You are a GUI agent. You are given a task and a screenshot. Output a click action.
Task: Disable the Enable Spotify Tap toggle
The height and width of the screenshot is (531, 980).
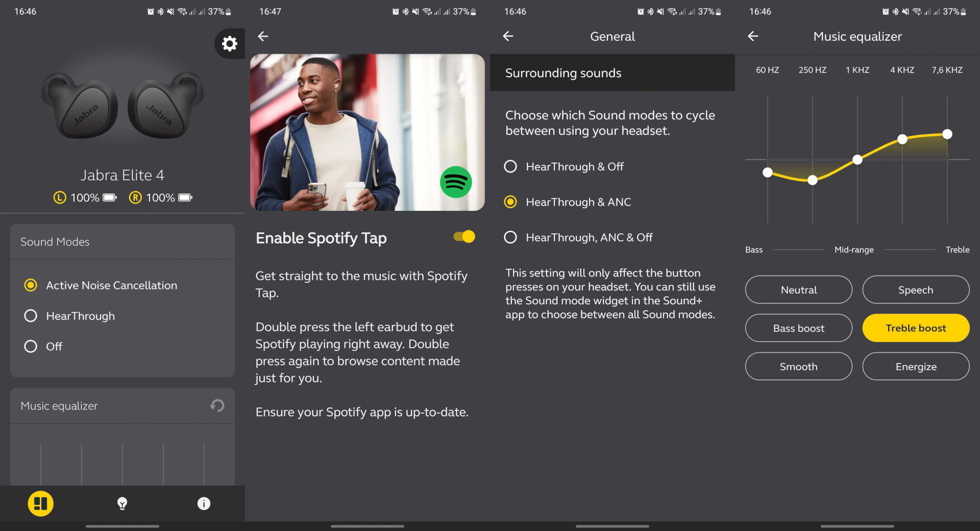[464, 237]
